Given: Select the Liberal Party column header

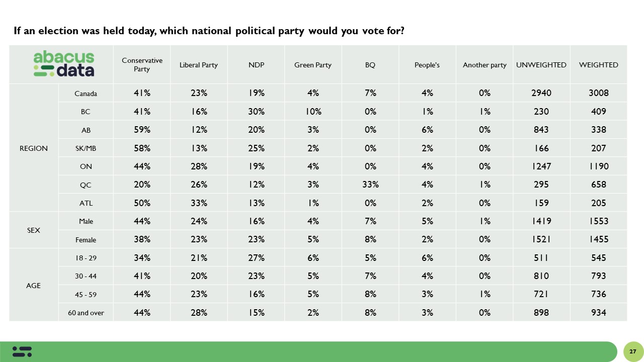Looking at the screenshot, I should tap(199, 65).
